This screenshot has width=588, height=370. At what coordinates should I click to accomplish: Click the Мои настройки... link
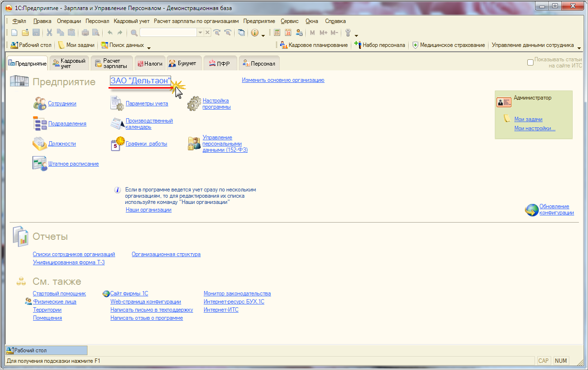[x=534, y=128]
